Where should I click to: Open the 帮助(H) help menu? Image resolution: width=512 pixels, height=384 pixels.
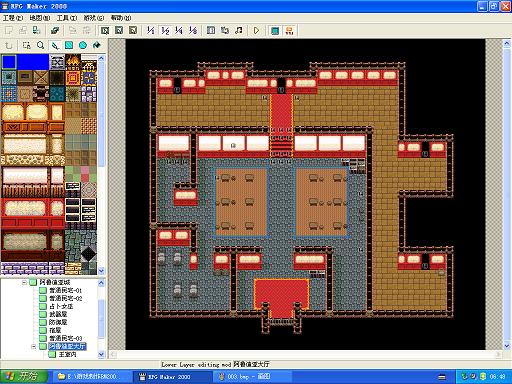click(121, 18)
